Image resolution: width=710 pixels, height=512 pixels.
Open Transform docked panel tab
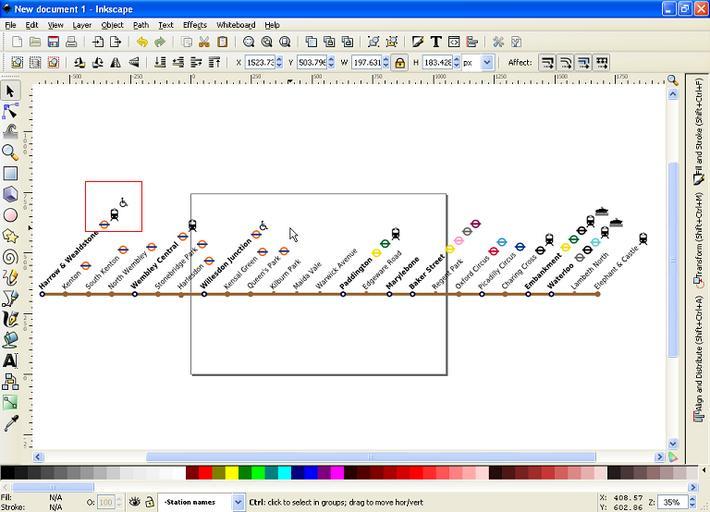[x=698, y=240]
